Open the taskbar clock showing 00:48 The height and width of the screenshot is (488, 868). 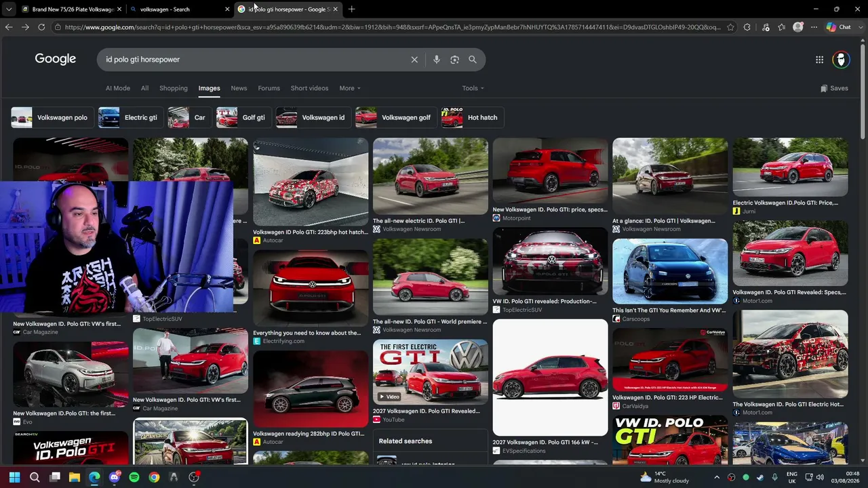click(847, 477)
